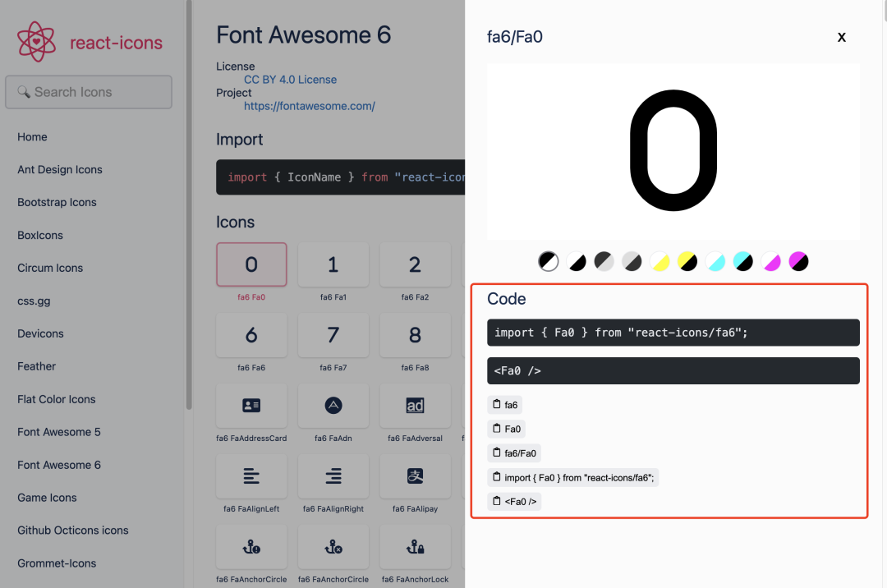This screenshot has width=887, height=588.
Task: Choose the dark gray on light swatch
Action: (x=604, y=261)
